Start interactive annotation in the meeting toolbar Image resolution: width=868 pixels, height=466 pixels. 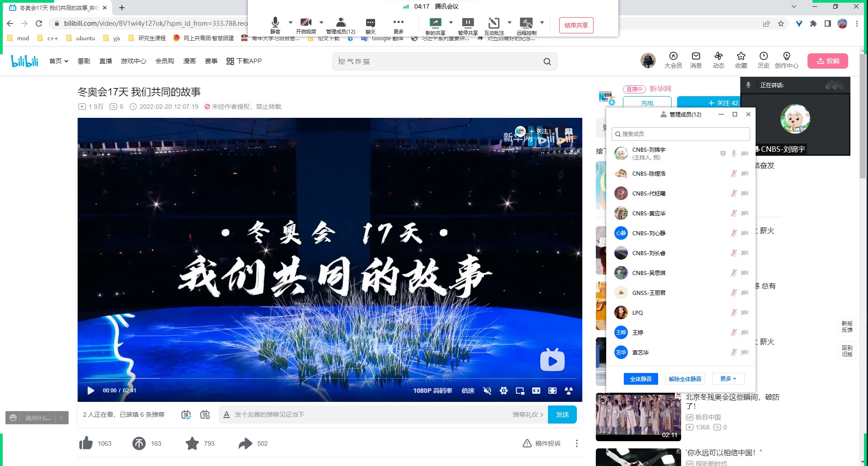coord(494,25)
